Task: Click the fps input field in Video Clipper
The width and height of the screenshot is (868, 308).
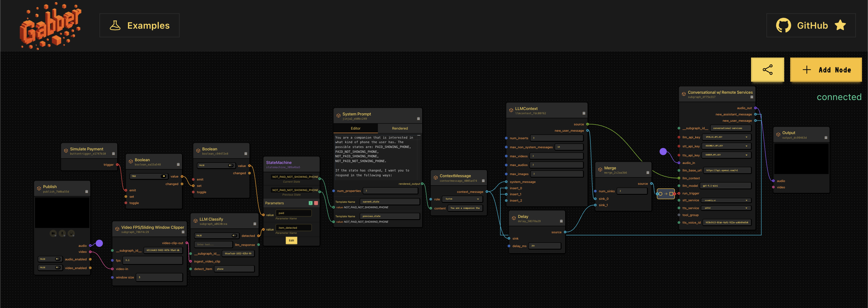Action: (x=153, y=260)
